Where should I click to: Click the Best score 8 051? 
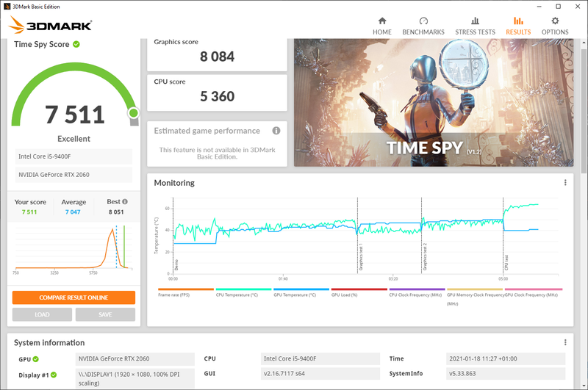tap(116, 212)
